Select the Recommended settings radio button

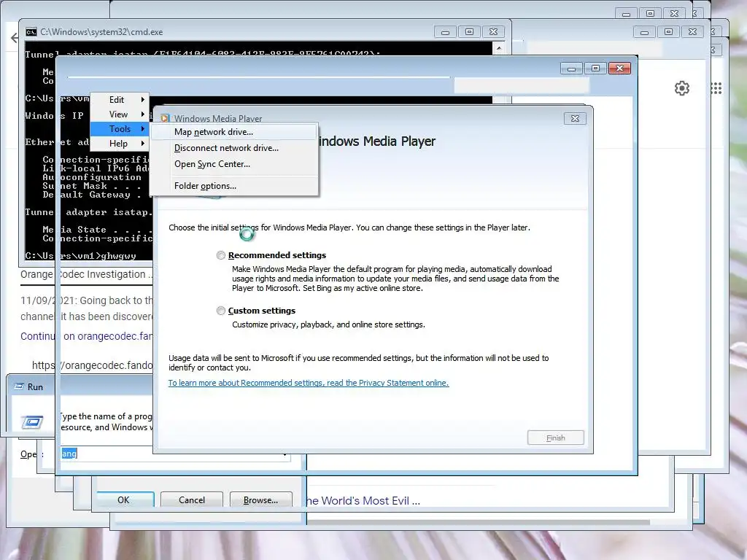[220, 255]
